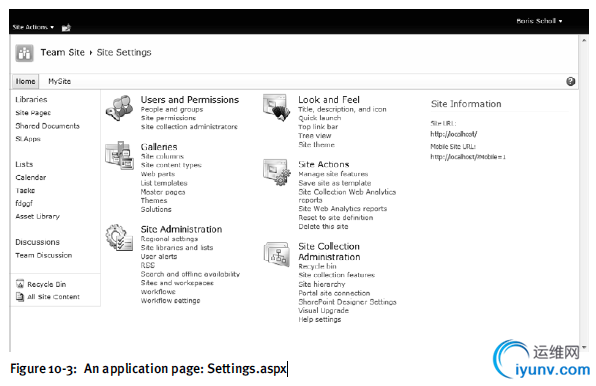This screenshot has width=596, height=386.
Task: Open the Site Actions dropdown menu
Action: [33, 27]
